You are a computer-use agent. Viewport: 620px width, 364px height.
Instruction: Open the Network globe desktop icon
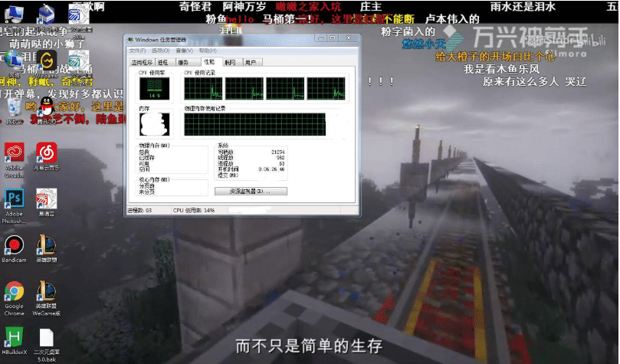click(x=13, y=59)
